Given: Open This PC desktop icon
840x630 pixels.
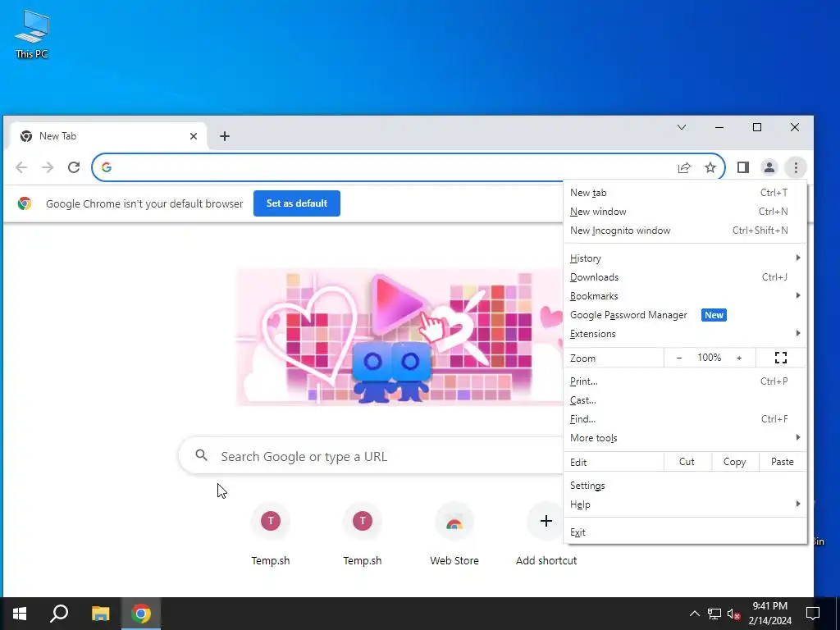Looking at the screenshot, I should pyautogui.click(x=32, y=34).
